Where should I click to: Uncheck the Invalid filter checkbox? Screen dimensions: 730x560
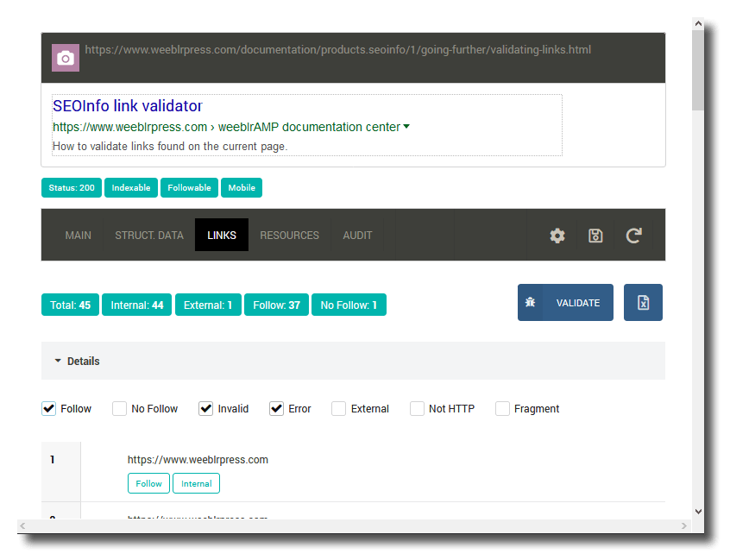(x=205, y=409)
